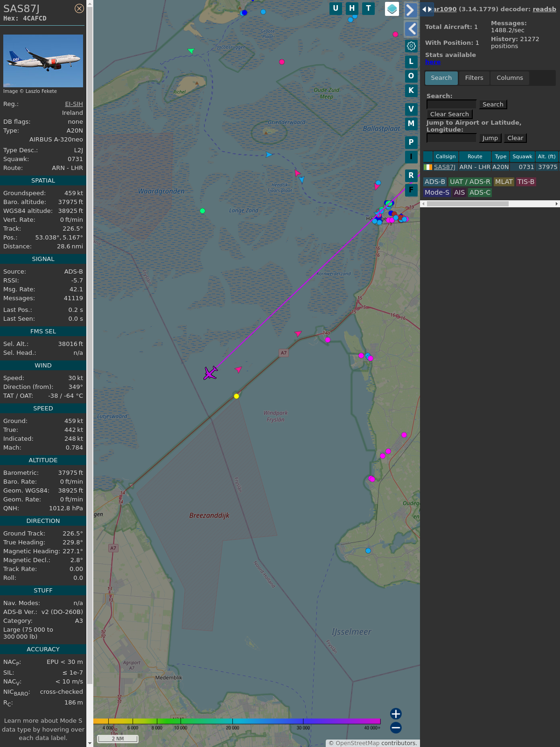The image size is (560, 747).
Task: Click the green triangle near Jacobsruggen
Action: pyautogui.click(x=191, y=50)
